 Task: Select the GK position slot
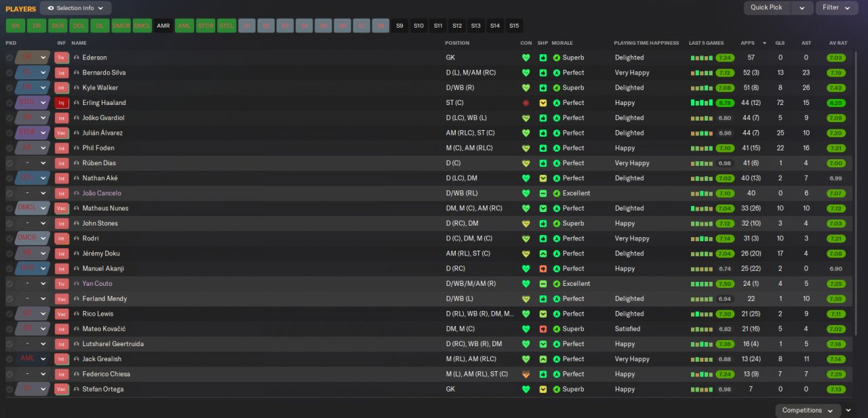pos(16,26)
